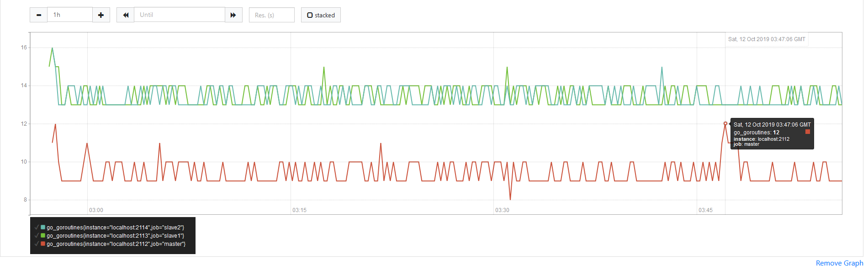Focus the Until date input field

click(x=180, y=15)
